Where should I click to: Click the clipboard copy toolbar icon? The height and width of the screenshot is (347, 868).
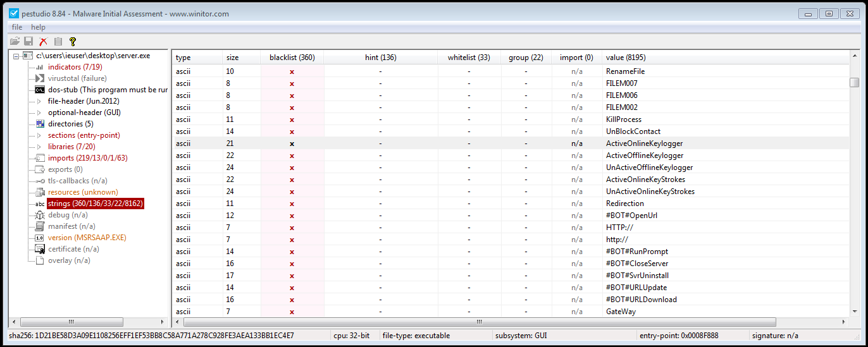point(58,41)
